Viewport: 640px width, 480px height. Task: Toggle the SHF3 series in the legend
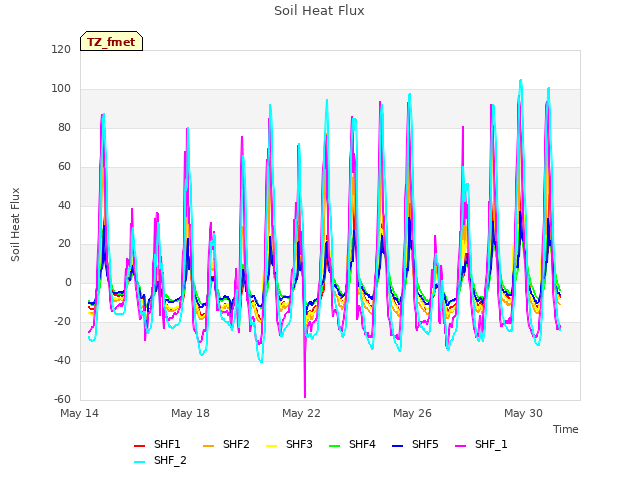tap(289, 444)
